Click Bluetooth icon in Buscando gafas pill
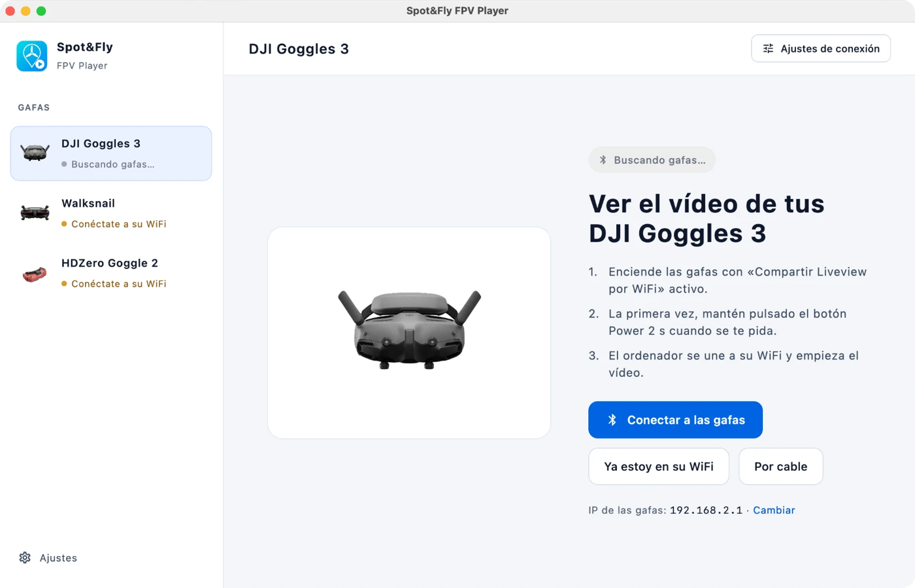The width and height of the screenshot is (915, 588). [603, 160]
